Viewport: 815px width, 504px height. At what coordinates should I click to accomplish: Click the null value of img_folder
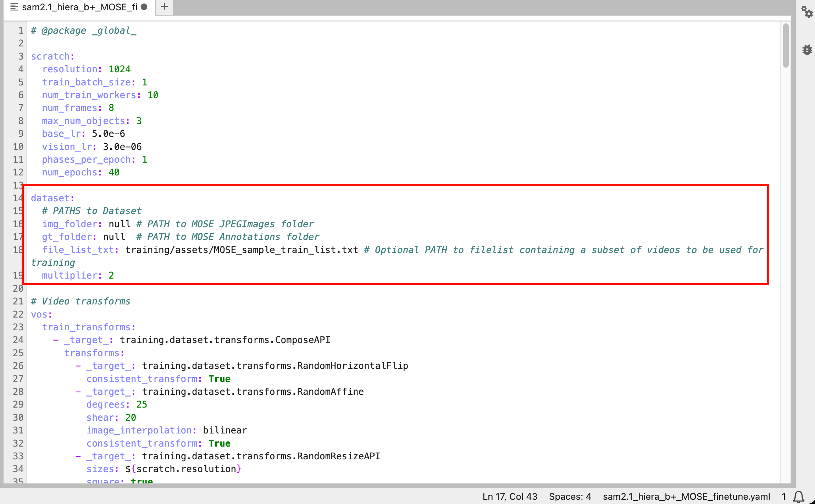[120, 224]
